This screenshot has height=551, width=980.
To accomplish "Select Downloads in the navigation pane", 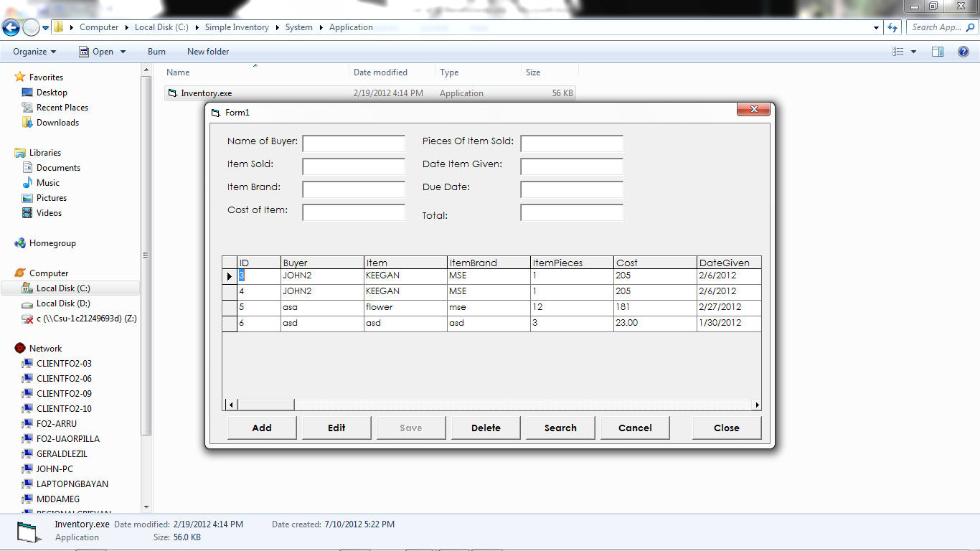I will click(x=57, y=123).
